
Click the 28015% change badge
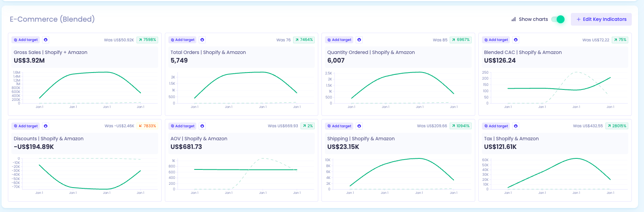click(617, 126)
